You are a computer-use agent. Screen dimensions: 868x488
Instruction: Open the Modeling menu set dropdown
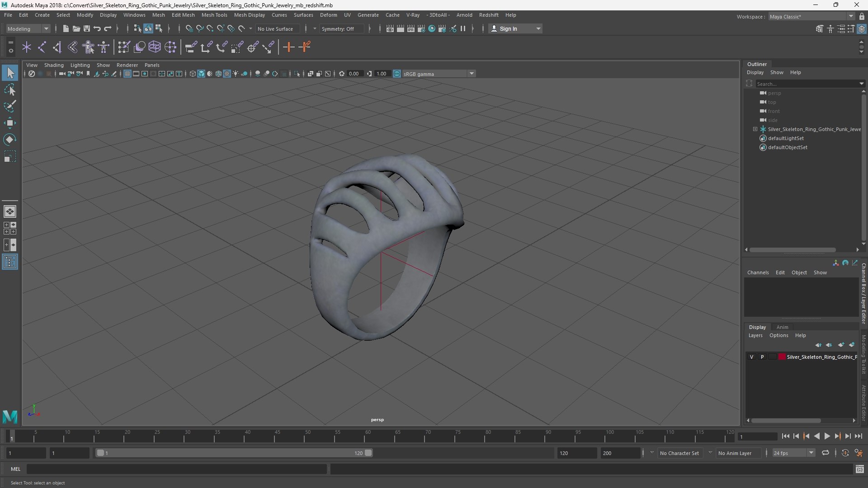(x=28, y=28)
